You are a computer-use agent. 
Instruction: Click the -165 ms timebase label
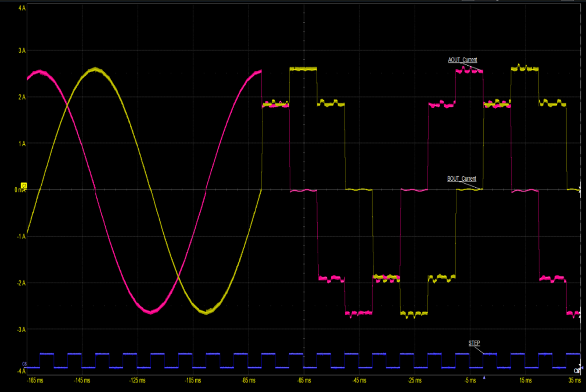pyautogui.click(x=35, y=379)
